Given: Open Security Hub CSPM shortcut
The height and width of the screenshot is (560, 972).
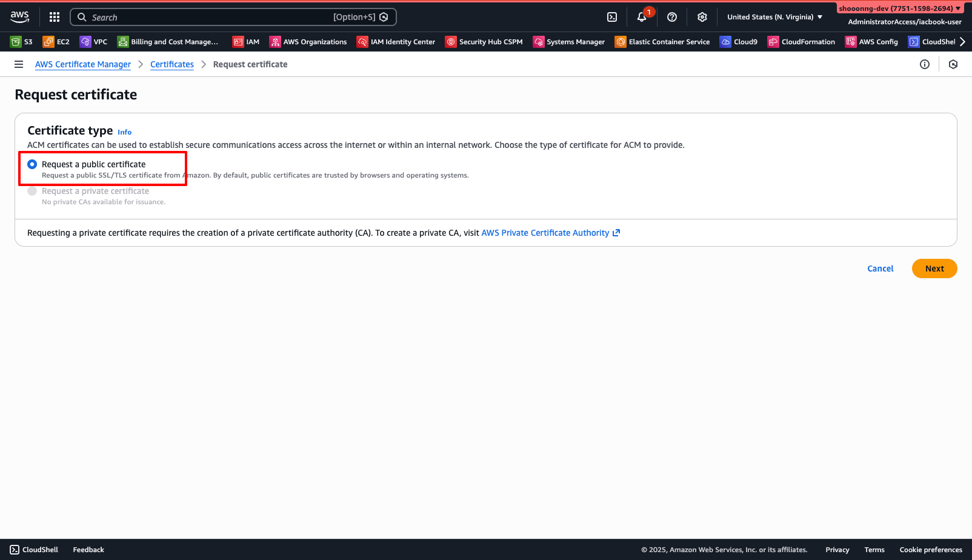Looking at the screenshot, I should (x=484, y=42).
